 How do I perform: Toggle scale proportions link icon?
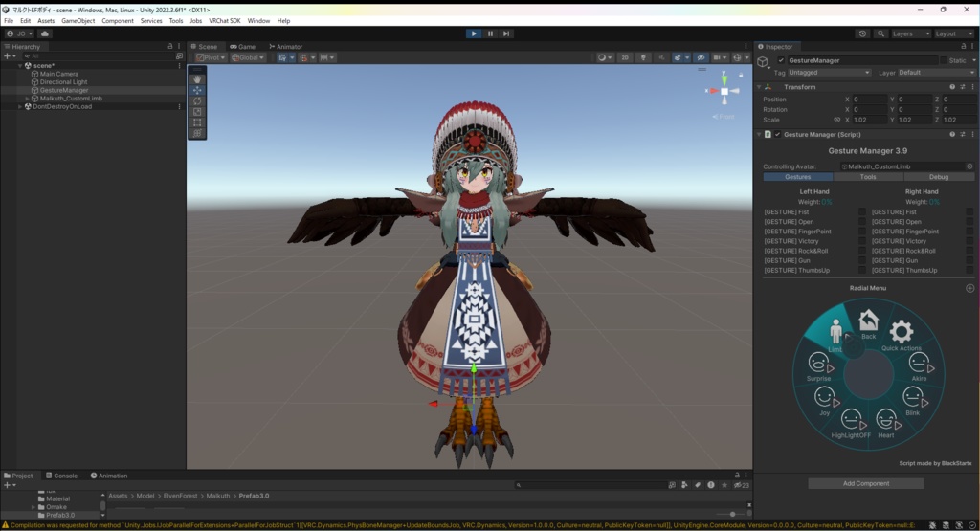click(836, 120)
